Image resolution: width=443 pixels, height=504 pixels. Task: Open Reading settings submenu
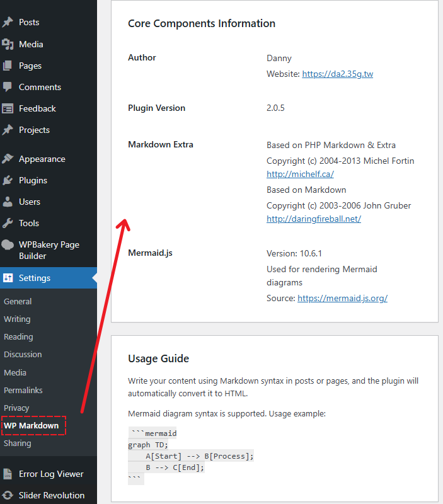point(18,337)
